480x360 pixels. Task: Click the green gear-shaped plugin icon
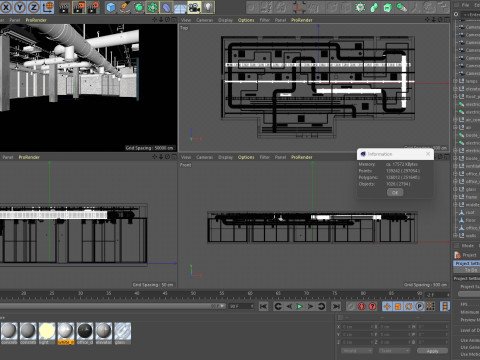tap(360, 7)
